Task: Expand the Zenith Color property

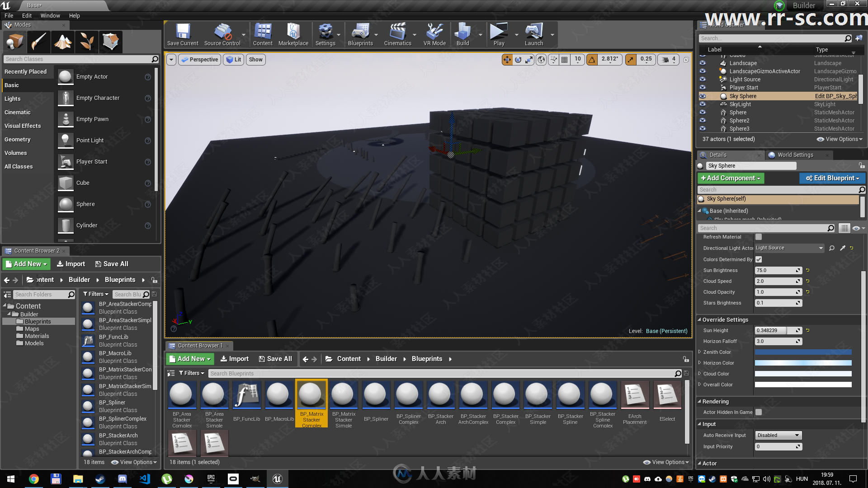Action: point(700,352)
